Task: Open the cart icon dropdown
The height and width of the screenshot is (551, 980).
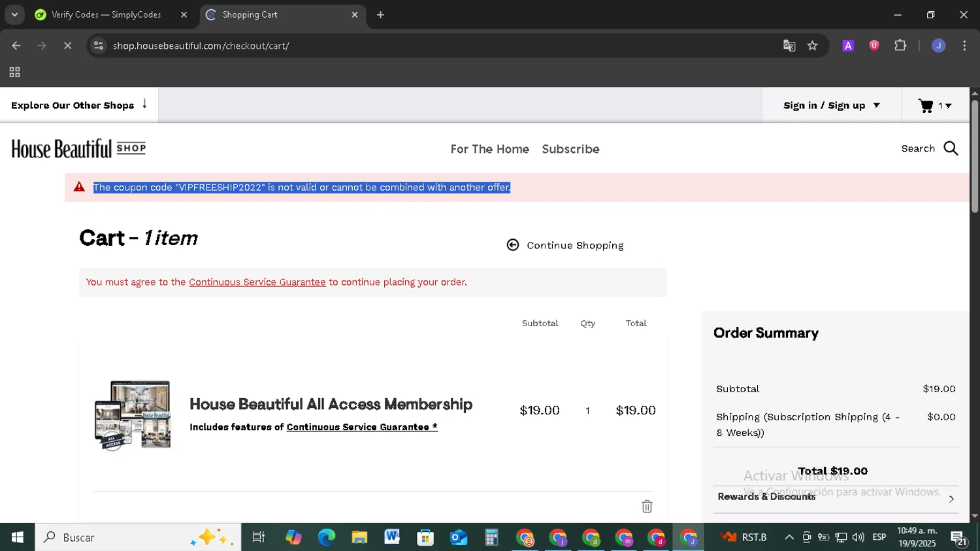Action: tap(935, 105)
